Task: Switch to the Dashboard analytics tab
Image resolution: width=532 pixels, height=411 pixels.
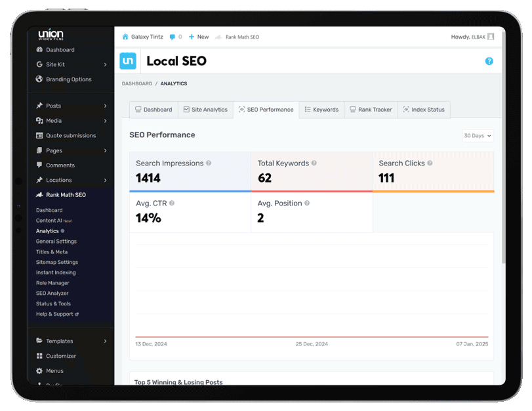Action: 153,110
